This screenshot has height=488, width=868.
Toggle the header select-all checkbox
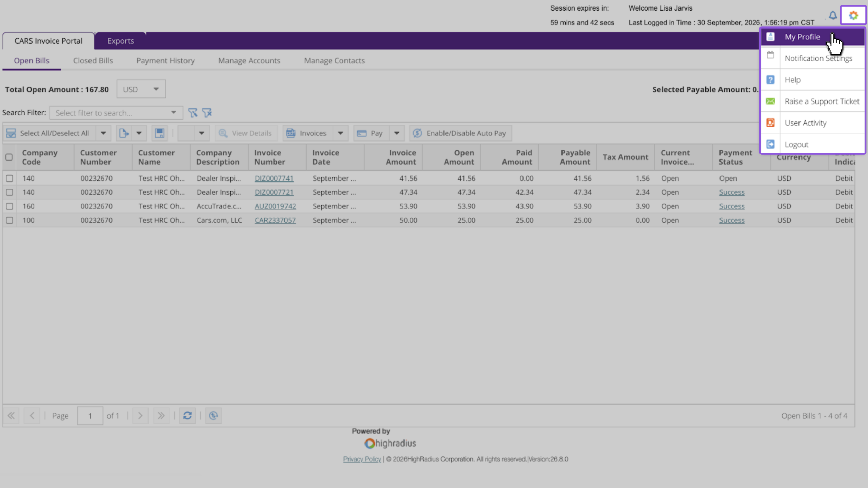(9, 157)
